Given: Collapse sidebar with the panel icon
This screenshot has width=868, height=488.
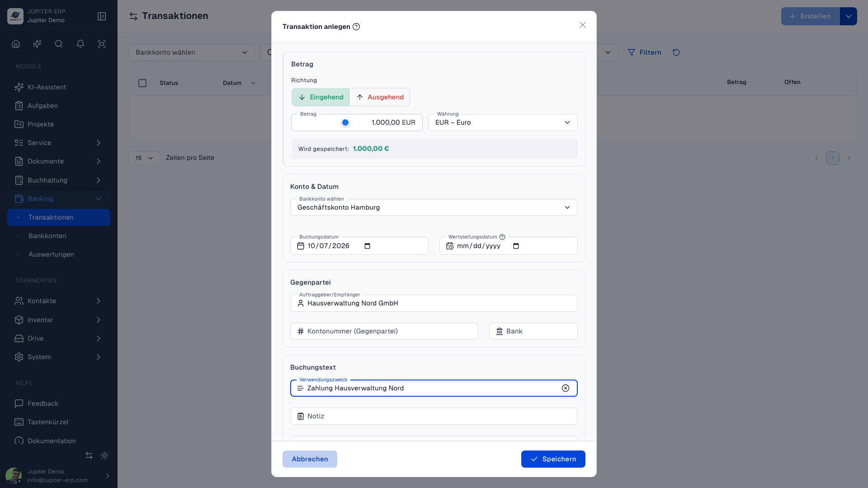Looking at the screenshot, I should coord(102,16).
